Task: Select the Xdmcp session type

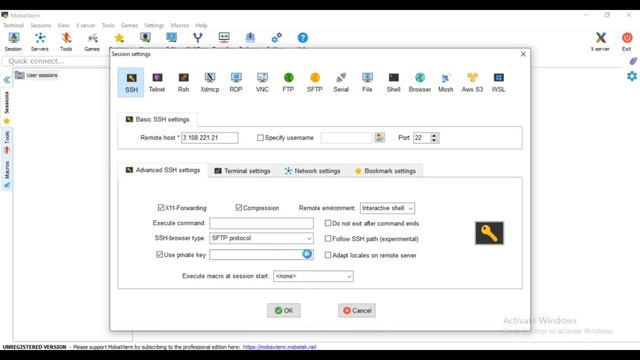Action: pos(210,82)
